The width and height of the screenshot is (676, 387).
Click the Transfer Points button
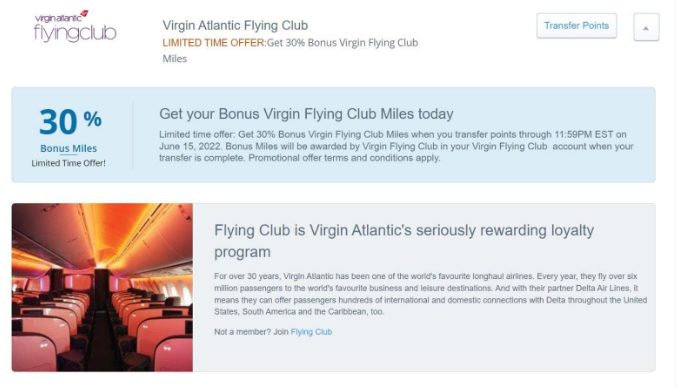pyautogui.click(x=576, y=26)
